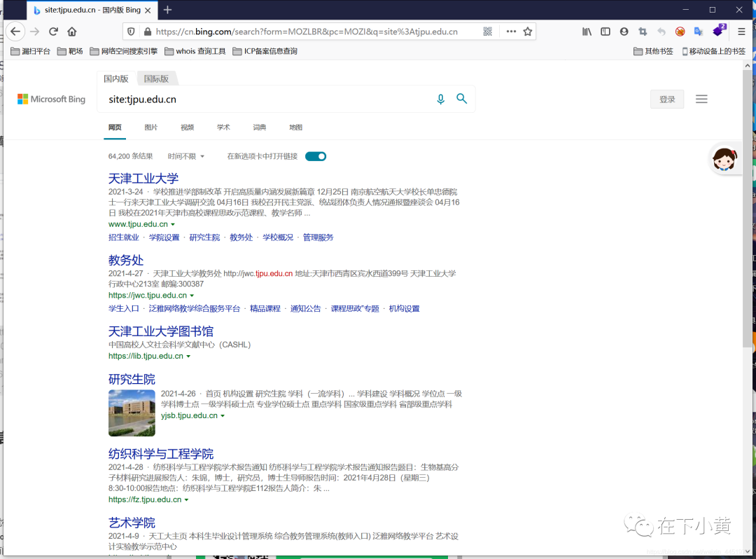Click the forward navigation arrow

pyautogui.click(x=35, y=32)
